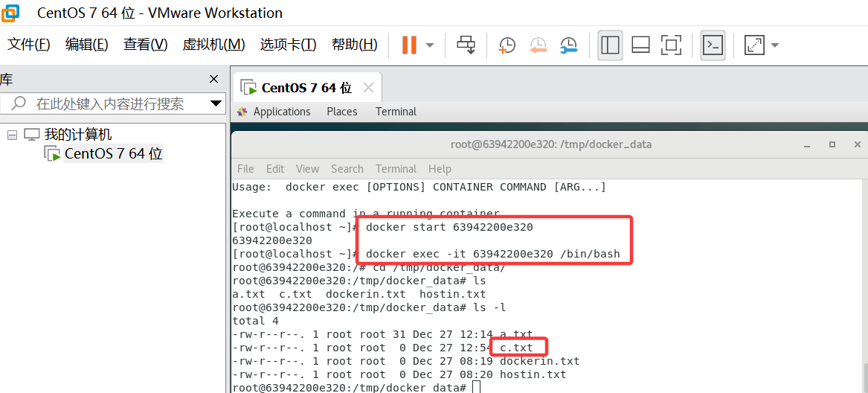Click the terminal cursor at the prompt
This screenshot has width=868, height=393.
(x=476, y=388)
